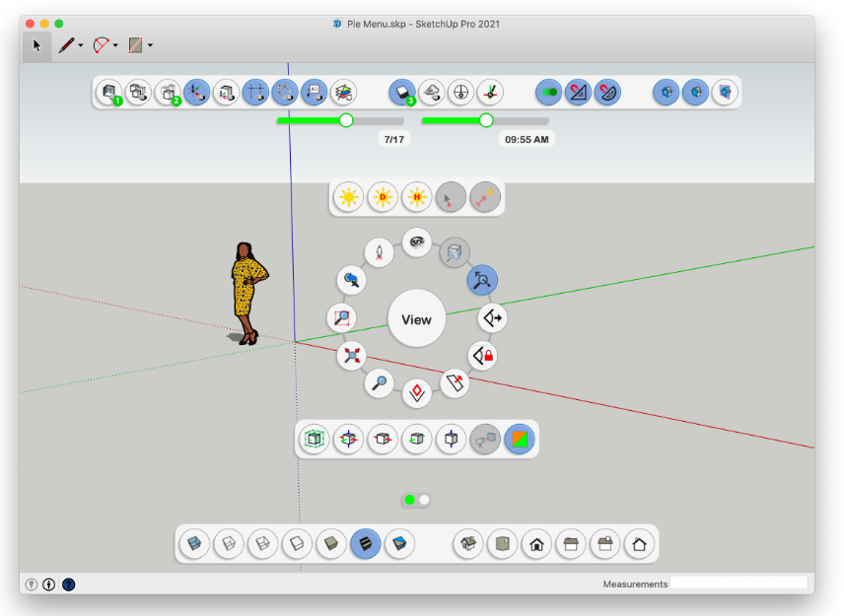Open the layers tags stack icon
This screenshot has width=844, height=616.
(x=343, y=92)
